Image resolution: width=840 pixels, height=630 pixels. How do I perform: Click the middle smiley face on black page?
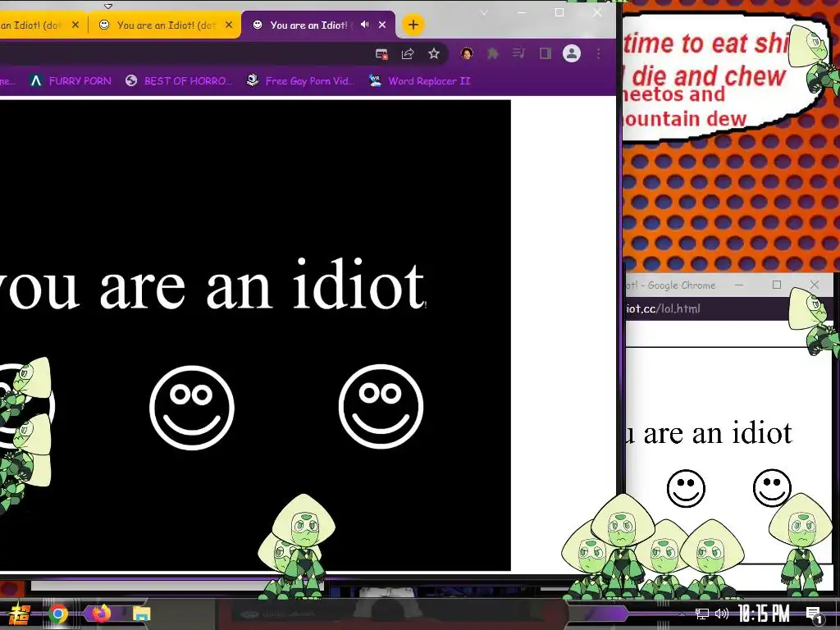coord(192,408)
